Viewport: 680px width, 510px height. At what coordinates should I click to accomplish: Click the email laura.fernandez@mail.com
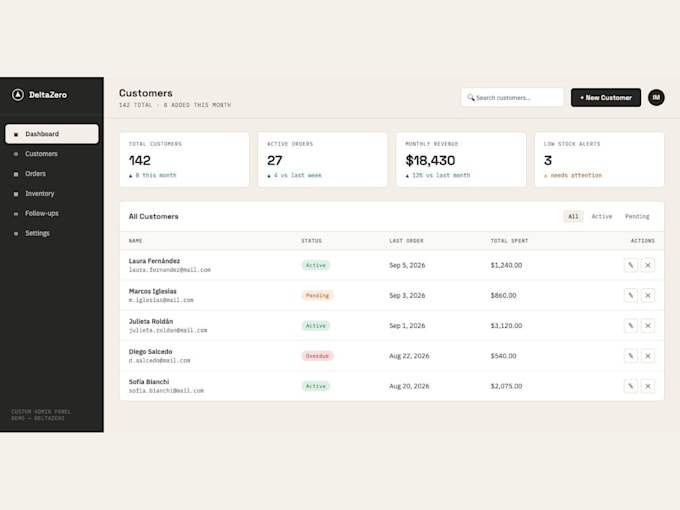click(x=170, y=270)
